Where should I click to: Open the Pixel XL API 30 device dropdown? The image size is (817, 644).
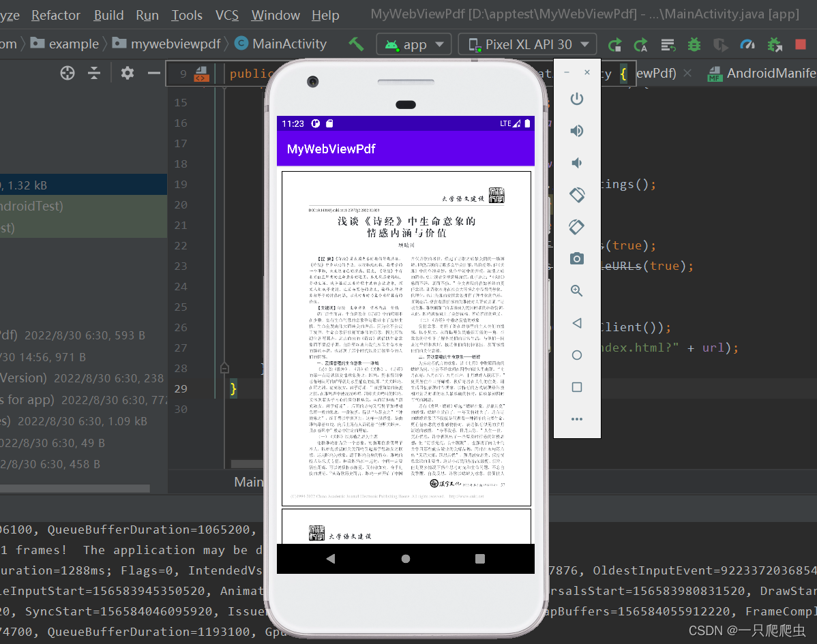529,45
